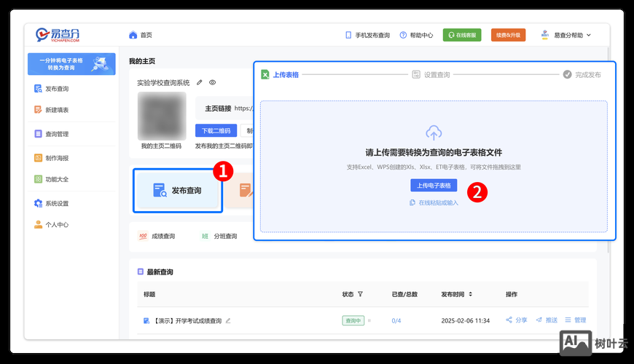
Task: Pause query with icon beside 查询中
Action: [x=369, y=320]
